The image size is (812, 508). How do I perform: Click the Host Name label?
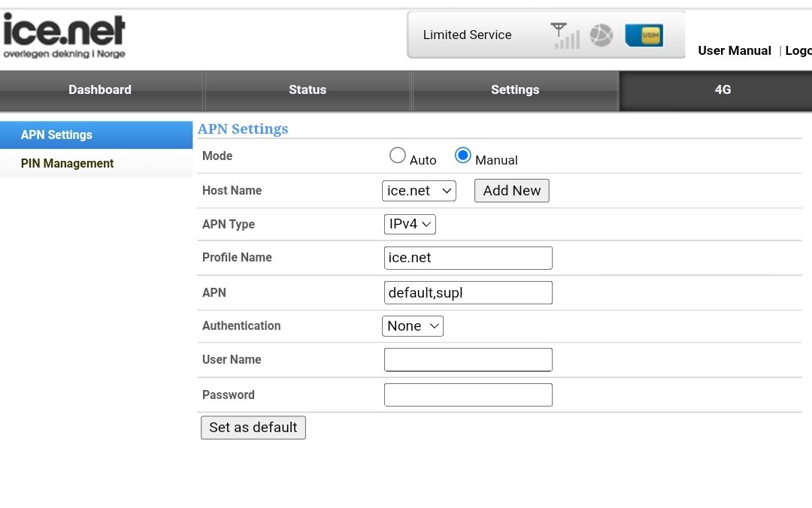[x=232, y=191]
